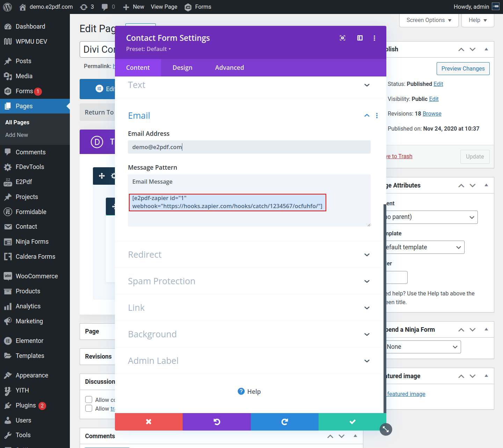Click the blue redo arrow button
The image size is (503, 448).
tap(284, 422)
